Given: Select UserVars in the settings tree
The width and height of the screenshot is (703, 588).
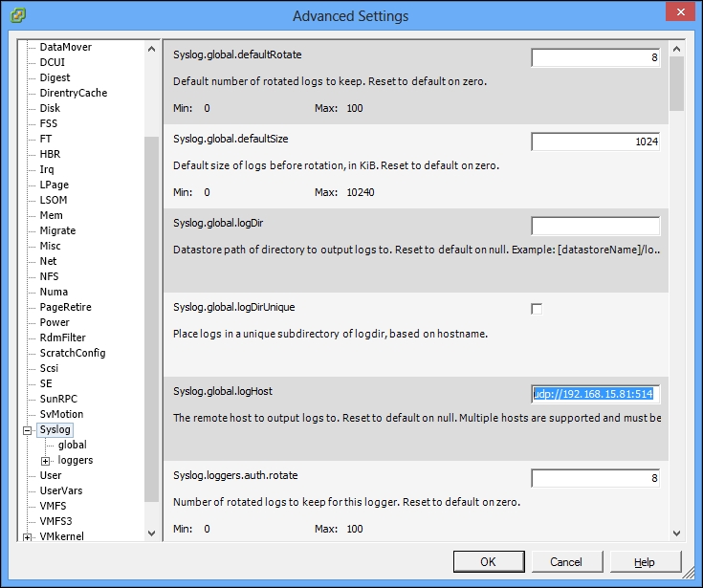Looking at the screenshot, I should [x=61, y=490].
